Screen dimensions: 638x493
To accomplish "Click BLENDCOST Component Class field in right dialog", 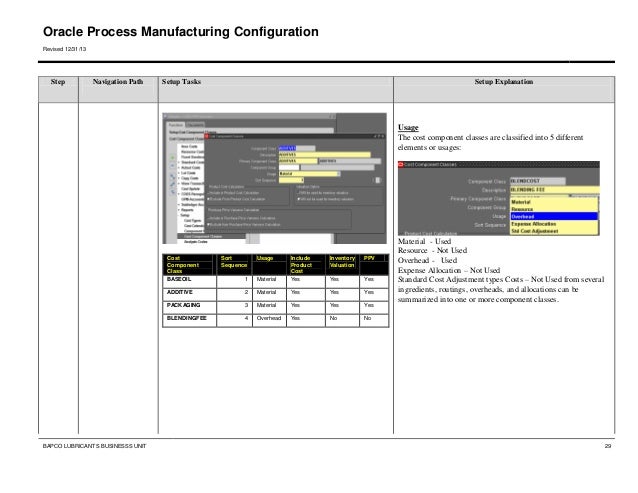I will pyautogui.click(x=538, y=181).
